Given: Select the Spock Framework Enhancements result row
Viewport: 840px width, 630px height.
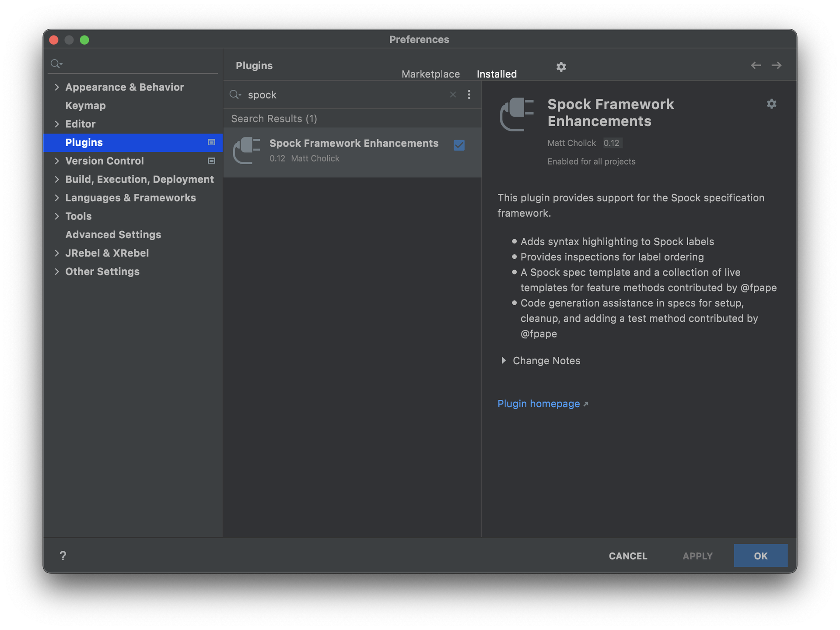Looking at the screenshot, I should [352, 152].
